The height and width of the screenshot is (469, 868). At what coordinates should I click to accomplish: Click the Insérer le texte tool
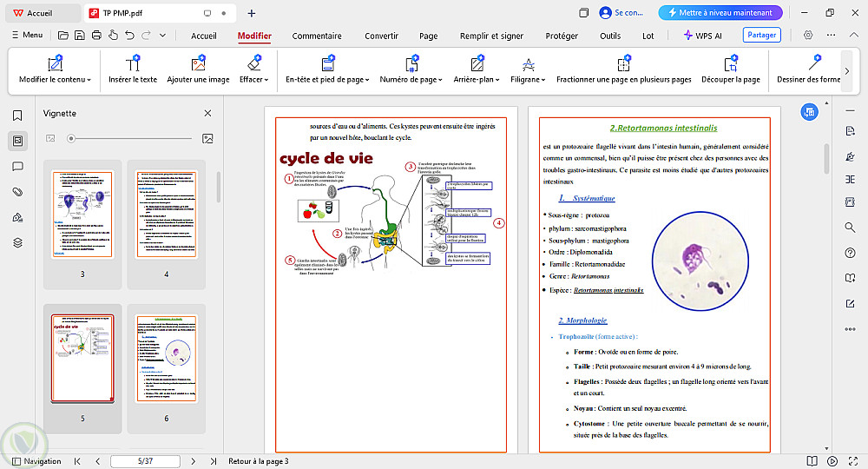pos(133,70)
